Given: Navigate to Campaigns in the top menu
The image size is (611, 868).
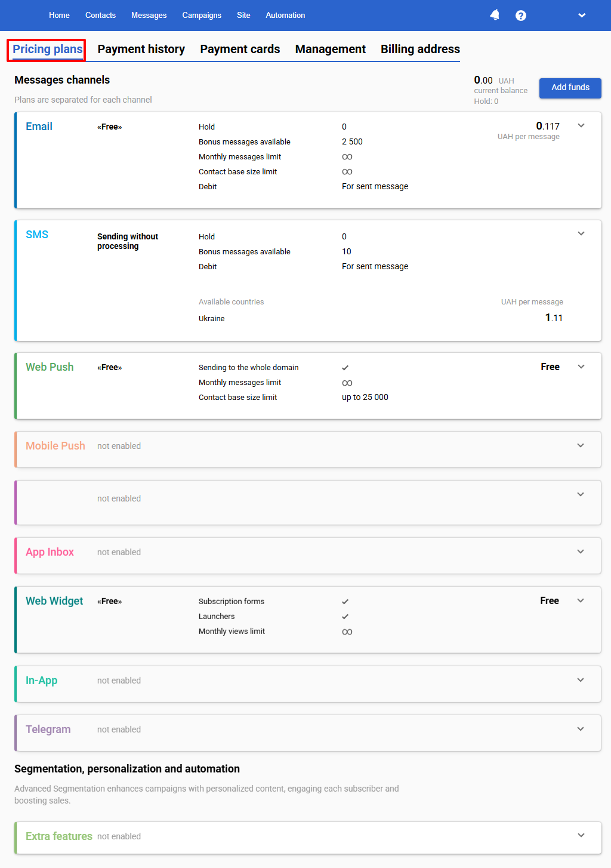Looking at the screenshot, I should point(202,15).
